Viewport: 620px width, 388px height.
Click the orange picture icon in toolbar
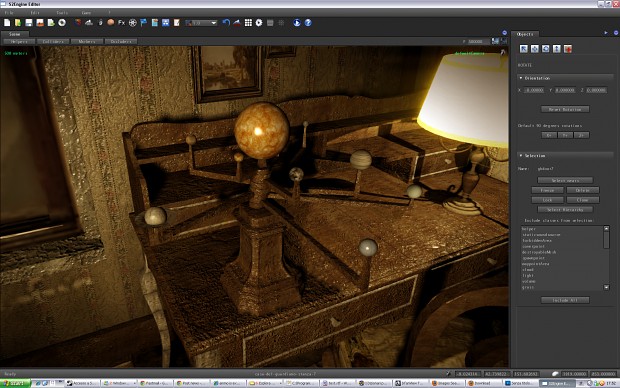40,23
